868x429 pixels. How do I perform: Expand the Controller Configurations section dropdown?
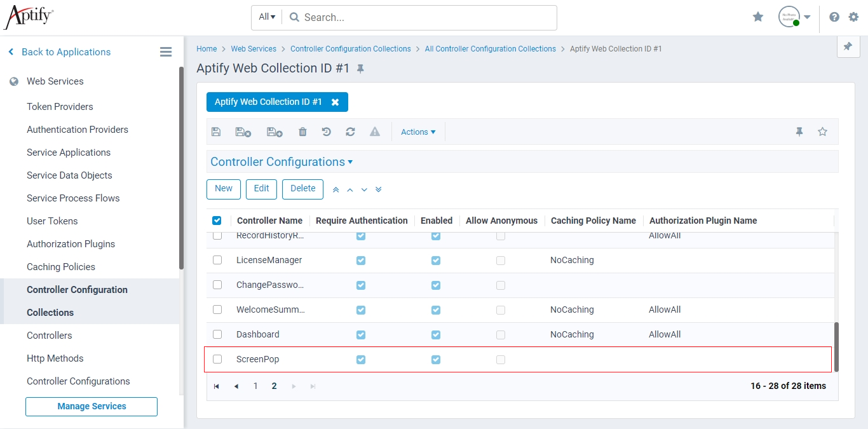click(281, 162)
